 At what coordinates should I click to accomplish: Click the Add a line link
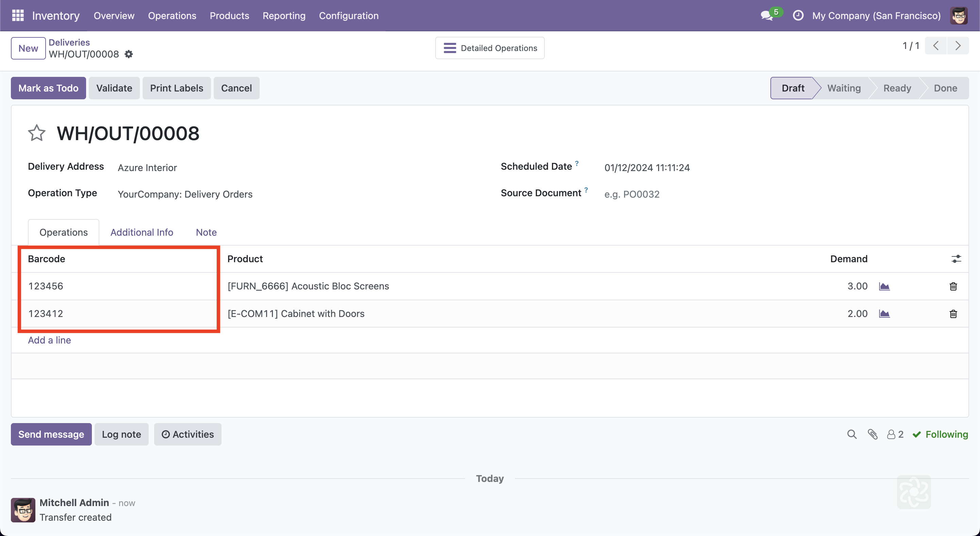pyautogui.click(x=49, y=340)
